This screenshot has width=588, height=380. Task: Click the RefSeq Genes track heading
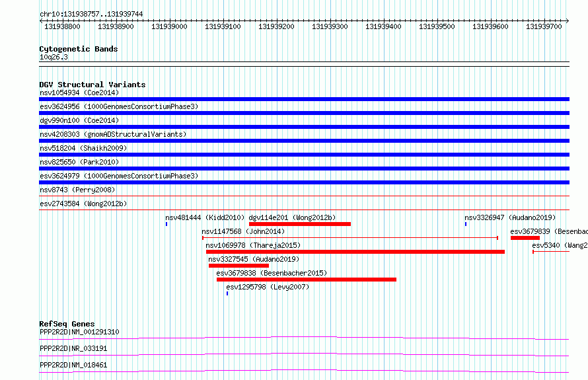67,324
